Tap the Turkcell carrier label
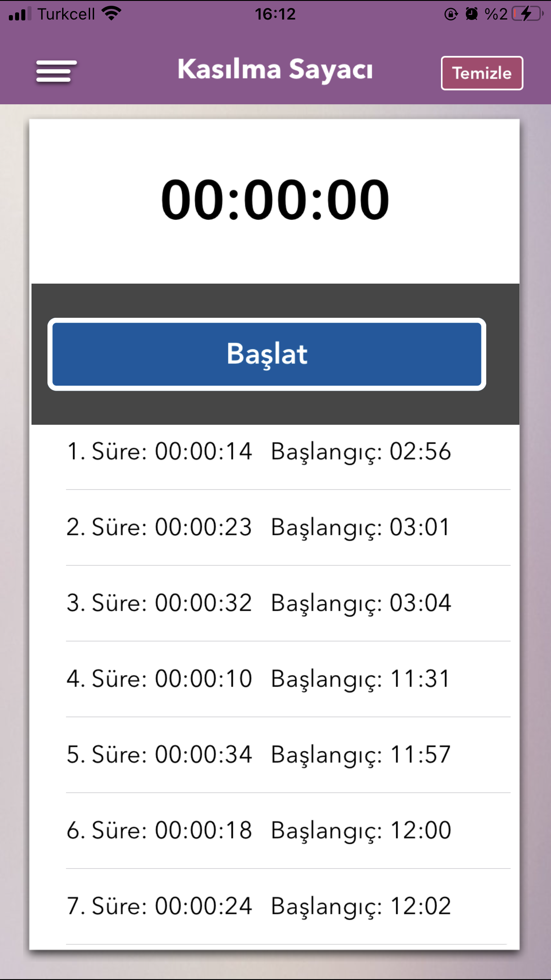Viewport: 551px width, 980px height. (66, 14)
